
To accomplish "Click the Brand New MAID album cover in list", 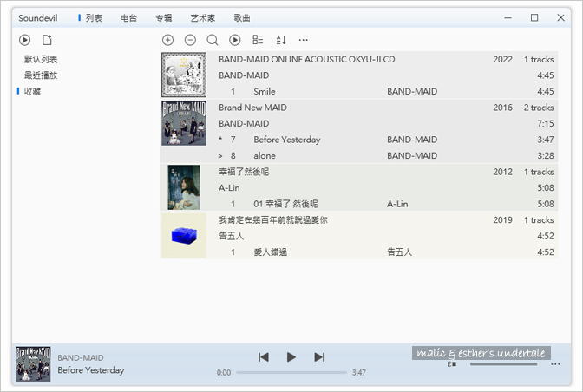I will point(184,123).
